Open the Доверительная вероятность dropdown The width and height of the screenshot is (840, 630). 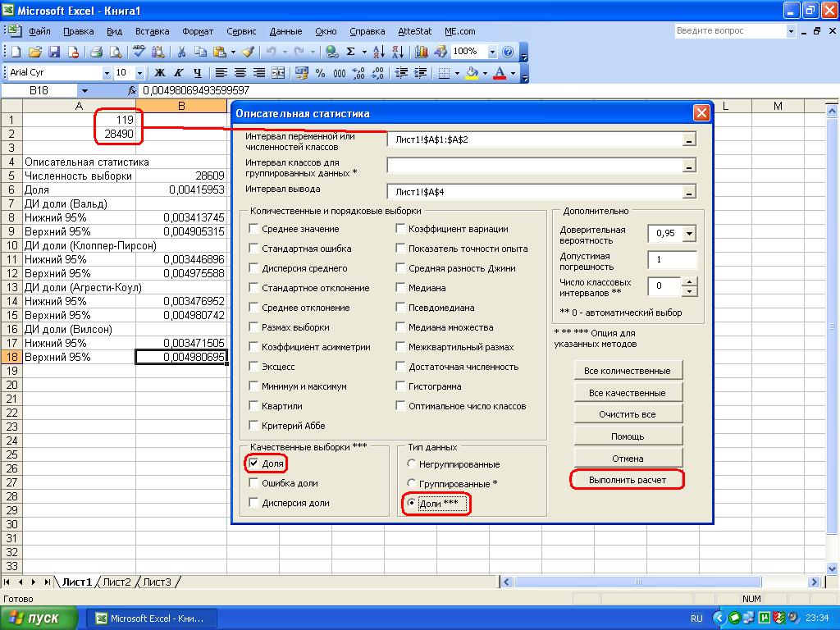(688, 234)
